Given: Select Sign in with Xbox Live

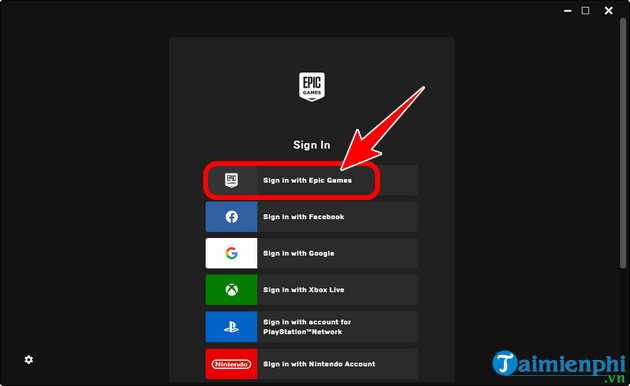Looking at the screenshot, I should [312, 290].
